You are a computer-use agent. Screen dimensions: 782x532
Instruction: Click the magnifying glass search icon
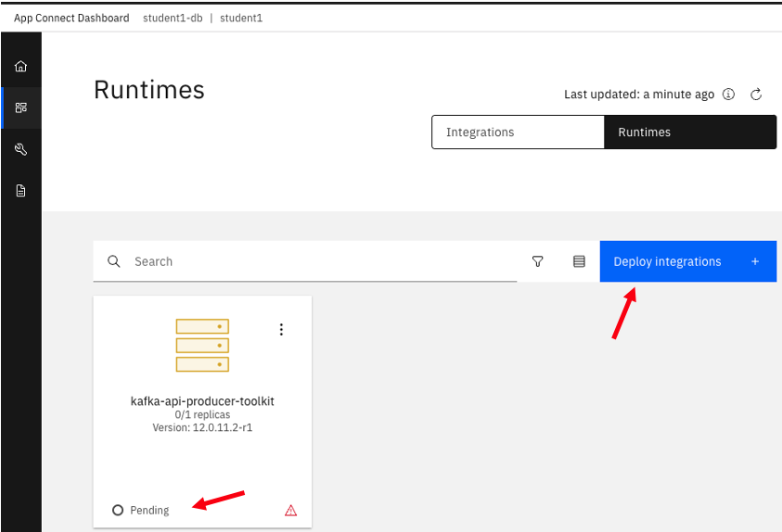point(114,261)
